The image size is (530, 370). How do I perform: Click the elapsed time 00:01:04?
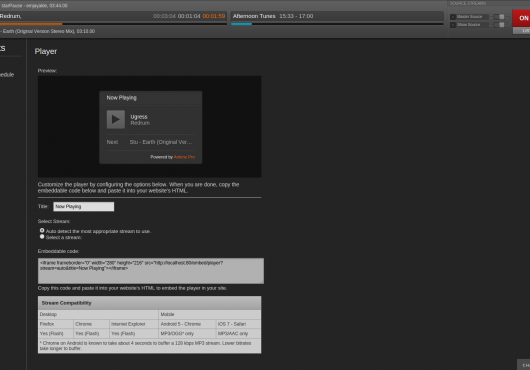click(x=189, y=16)
